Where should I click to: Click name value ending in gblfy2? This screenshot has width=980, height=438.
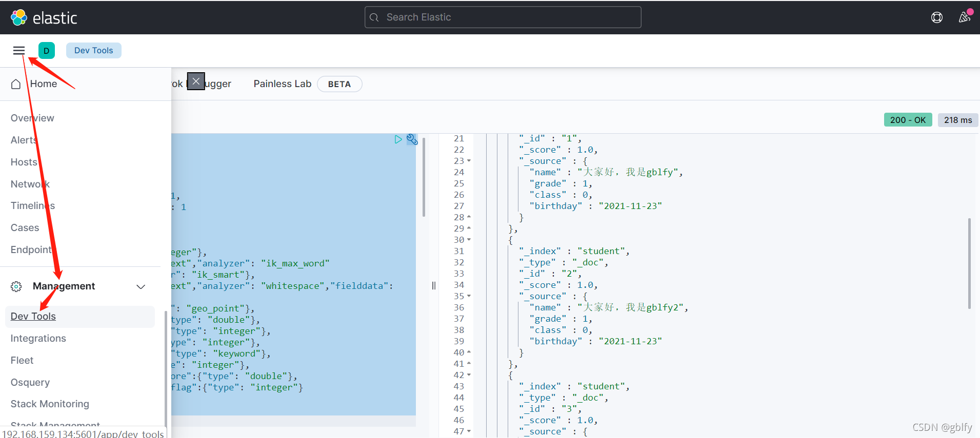pyautogui.click(x=631, y=307)
